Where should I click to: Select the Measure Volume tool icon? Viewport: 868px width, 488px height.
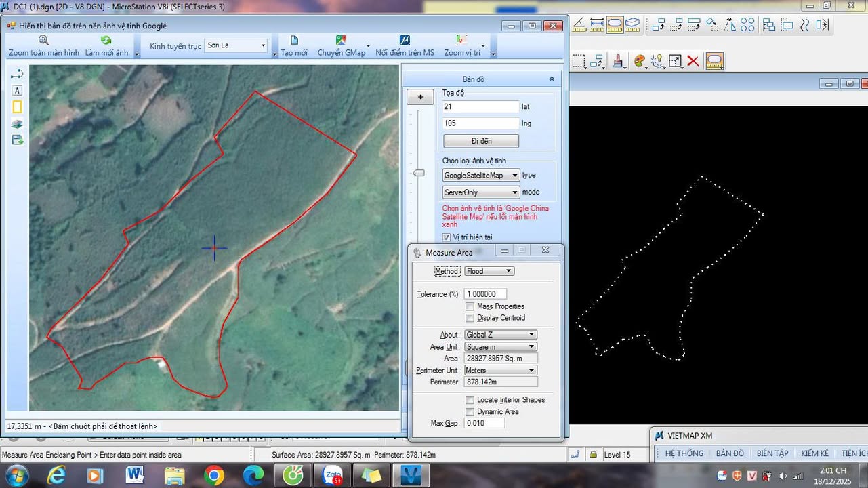click(632, 25)
